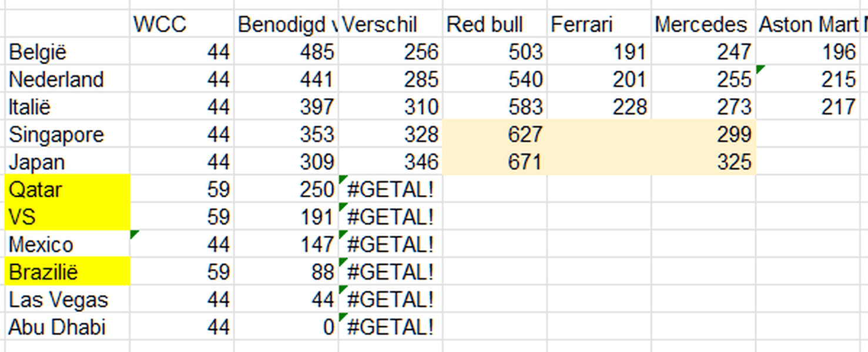
Task: Select the cell containing 671
Action: point(495,162)
